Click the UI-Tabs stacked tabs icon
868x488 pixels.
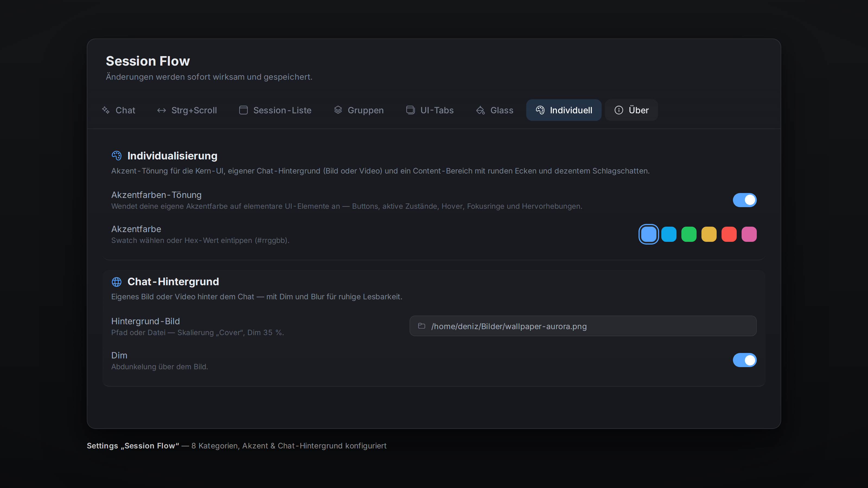click(410, 110)
